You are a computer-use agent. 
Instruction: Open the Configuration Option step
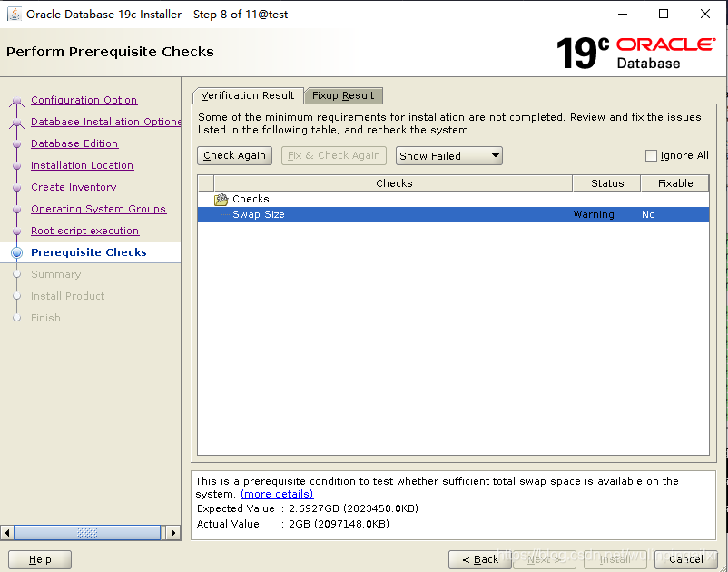pos(84,100)
